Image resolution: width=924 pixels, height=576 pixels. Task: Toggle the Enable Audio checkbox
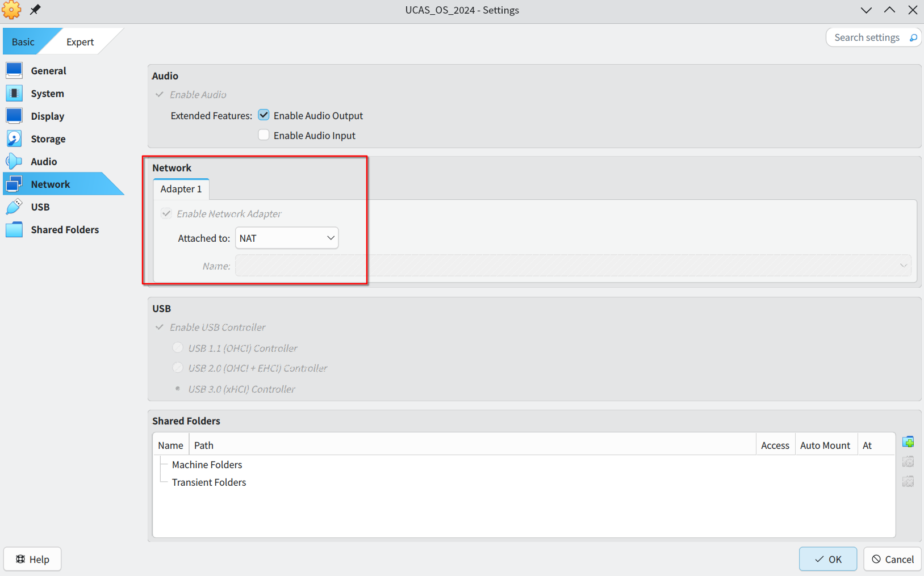(x=160, y=94)
